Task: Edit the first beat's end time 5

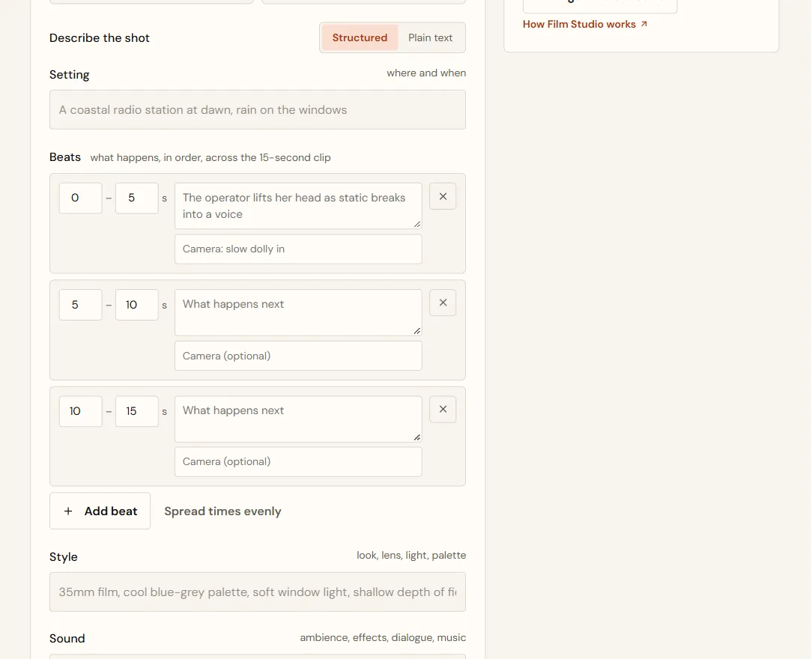Action: point(137,198)
